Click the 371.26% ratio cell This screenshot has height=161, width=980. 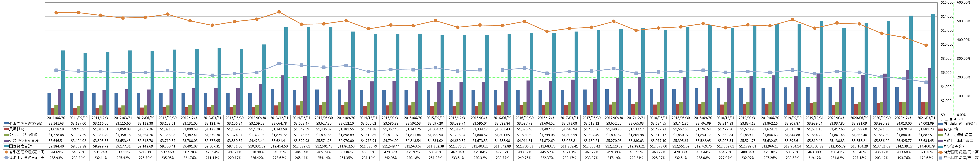click(926, 152)
